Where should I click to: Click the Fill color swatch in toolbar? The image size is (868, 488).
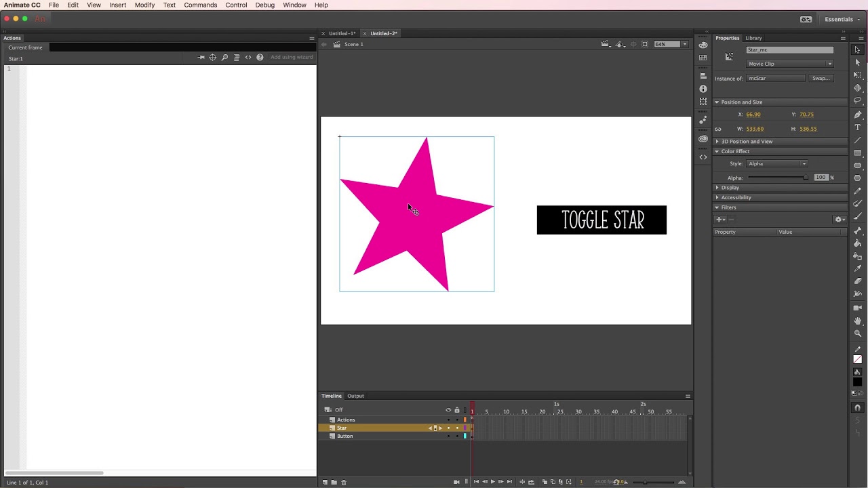click(857, 382)
